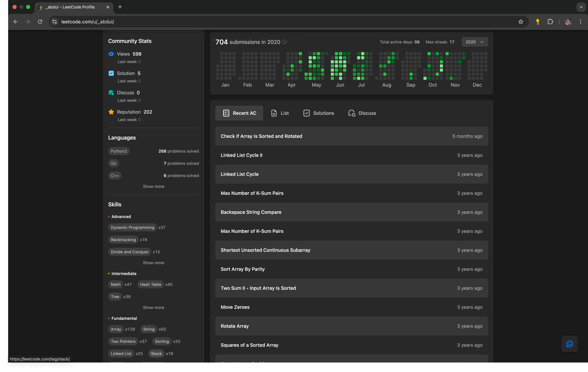Click the Solution checkmark icon
This screenshot has width=588, height=372.
coord(111,73)
